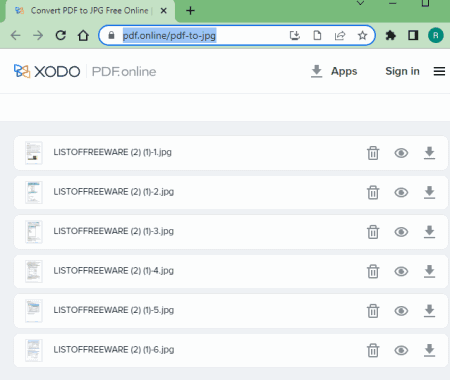Select file name LISTOFFREEWARE (2) (1)-5.jpg
450x380 pixels.
114,310
